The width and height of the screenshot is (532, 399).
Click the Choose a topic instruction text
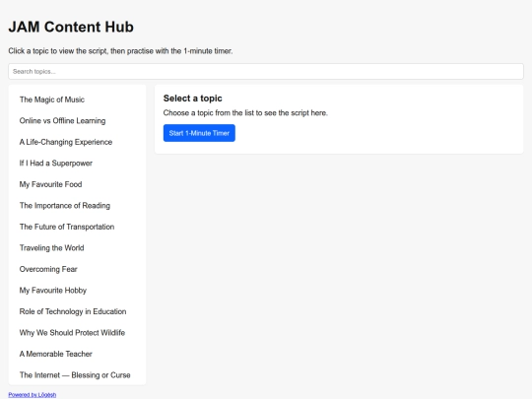(x=245, y=113)
